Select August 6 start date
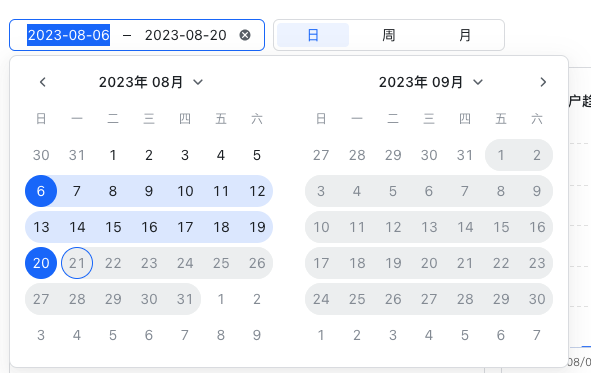Image resolution: width=591 pixels, height=373 pixels. click(x=41, y=191)
